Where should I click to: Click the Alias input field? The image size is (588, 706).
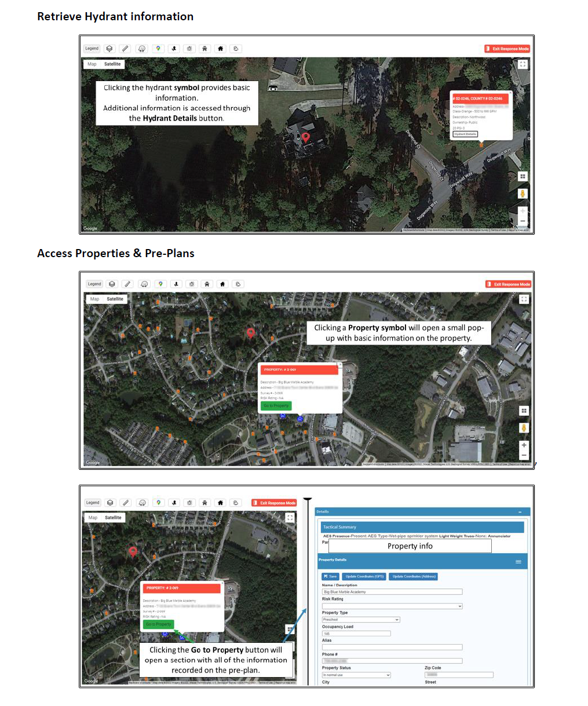pyautogui.click(x=392, y=648)
